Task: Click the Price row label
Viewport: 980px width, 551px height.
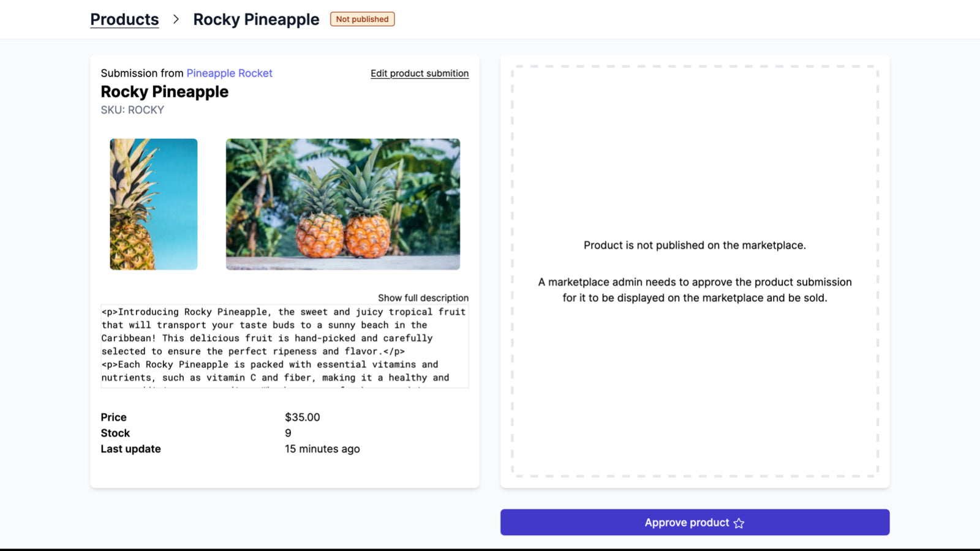Action: (114, 417)
